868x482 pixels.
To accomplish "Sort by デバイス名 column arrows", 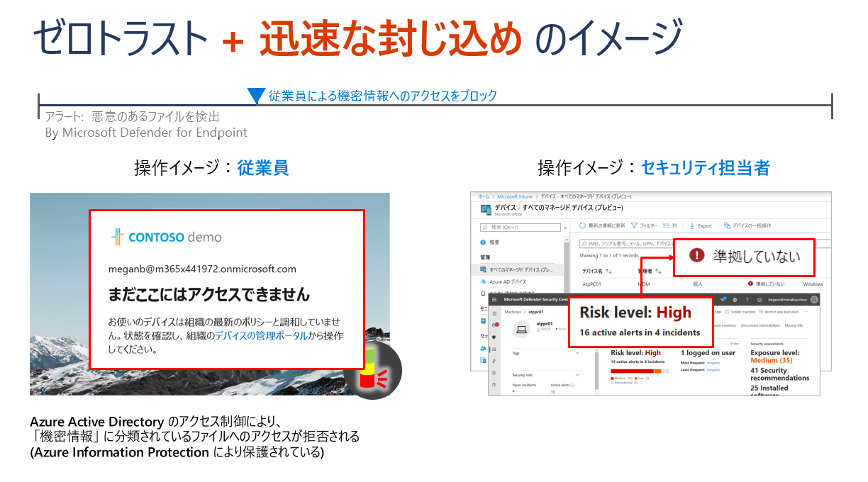I will tap(609, 271).
